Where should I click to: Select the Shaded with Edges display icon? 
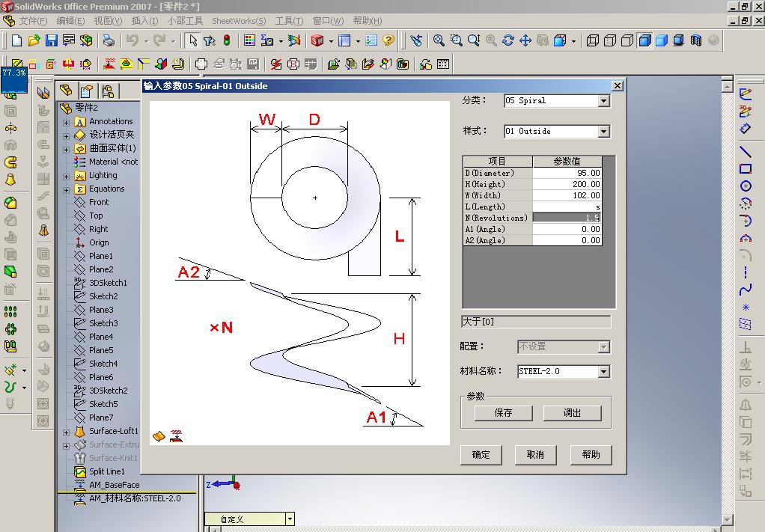coord(644,40)
